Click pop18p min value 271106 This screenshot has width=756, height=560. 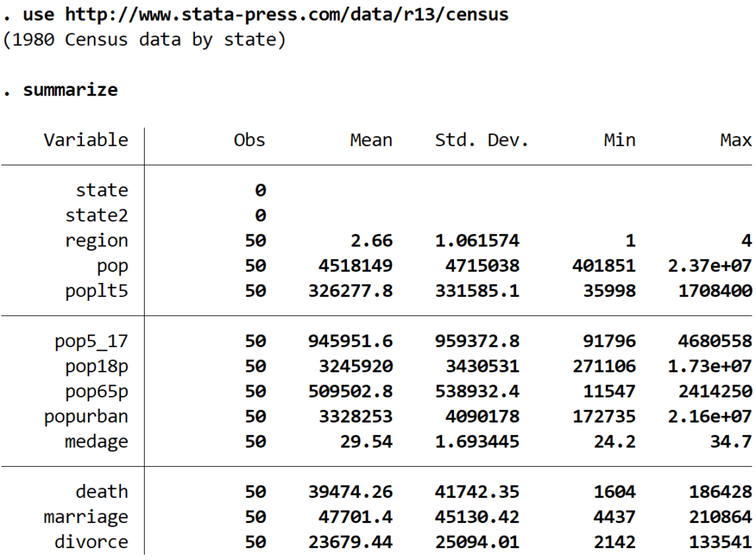604,366
